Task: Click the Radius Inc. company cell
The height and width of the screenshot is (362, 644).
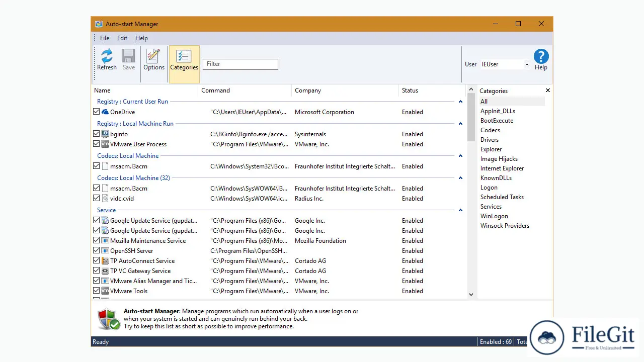Action: [309, 199]
